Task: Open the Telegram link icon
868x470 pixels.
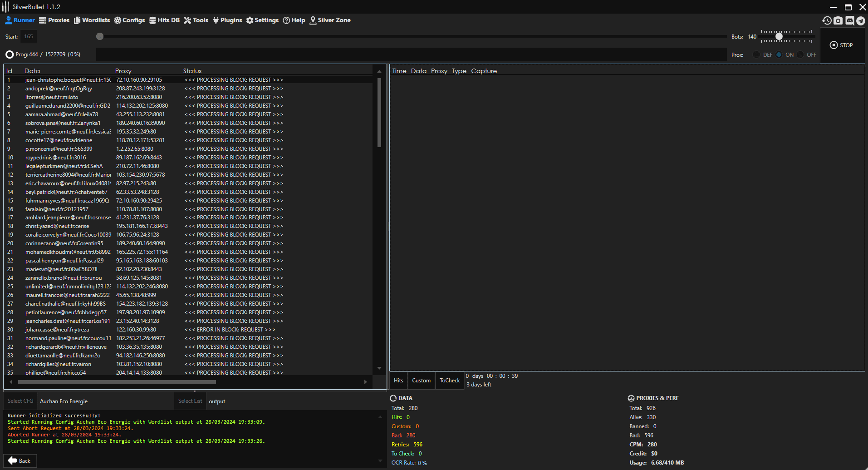Action: [x=861, y=20]
